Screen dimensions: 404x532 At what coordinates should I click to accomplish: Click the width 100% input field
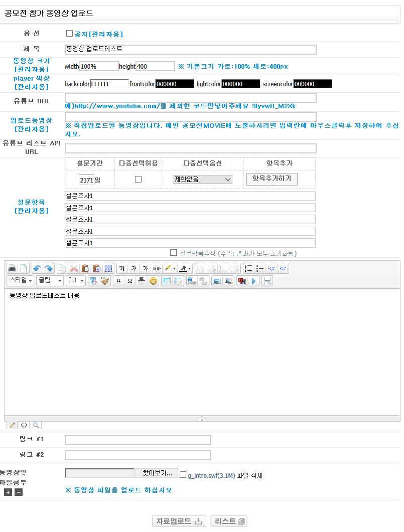(x=99, y=66)
